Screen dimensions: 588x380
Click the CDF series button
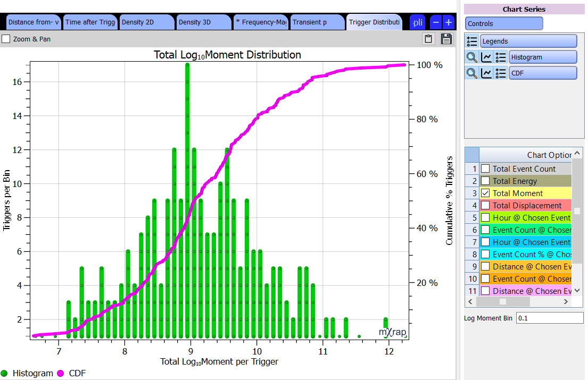[x=543, y=73]
